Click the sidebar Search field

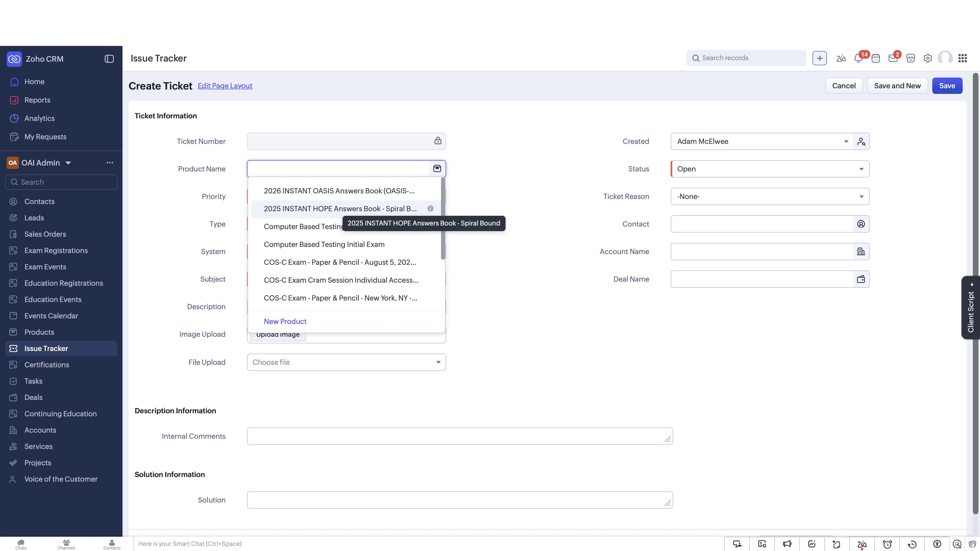(x=61, y=182)
